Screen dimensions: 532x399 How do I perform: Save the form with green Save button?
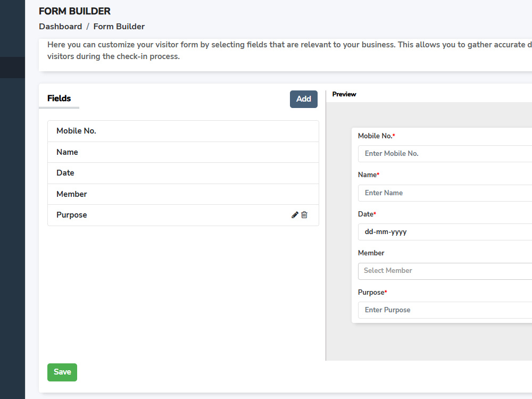coord(62,372)
